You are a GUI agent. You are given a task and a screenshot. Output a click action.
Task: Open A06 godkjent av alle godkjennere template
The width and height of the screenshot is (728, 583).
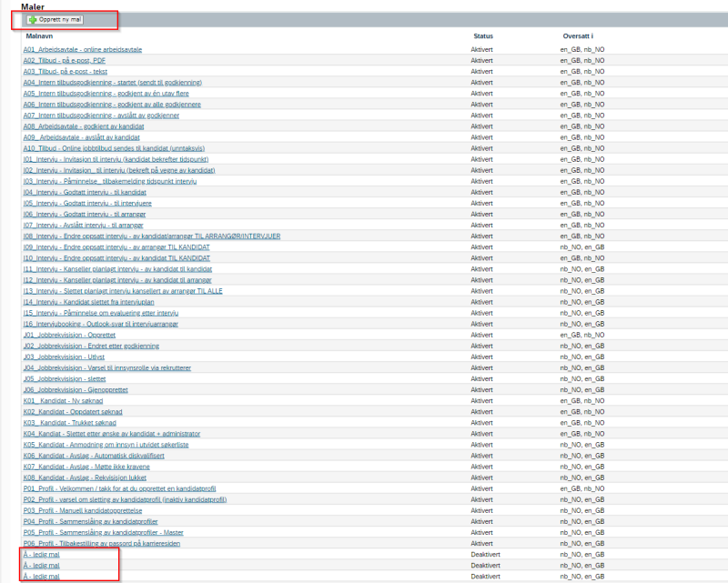[112, 105]
